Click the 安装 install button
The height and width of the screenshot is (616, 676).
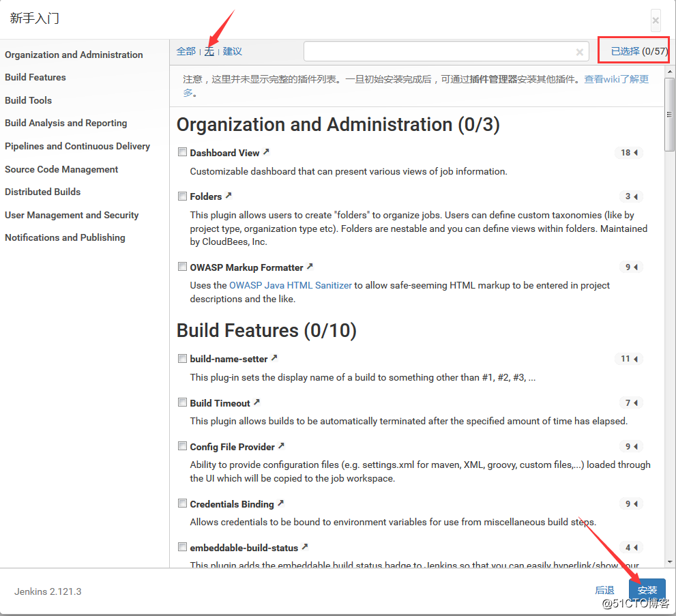tap(647, 589)
